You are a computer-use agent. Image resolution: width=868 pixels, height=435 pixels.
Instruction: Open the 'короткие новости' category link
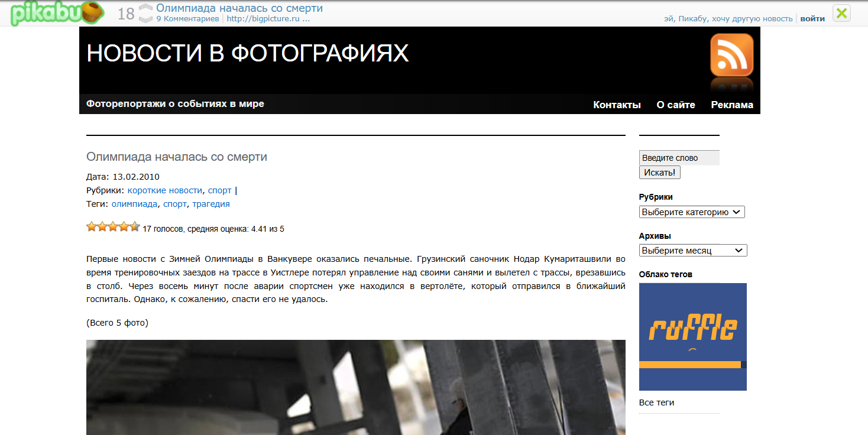[164, 190]
